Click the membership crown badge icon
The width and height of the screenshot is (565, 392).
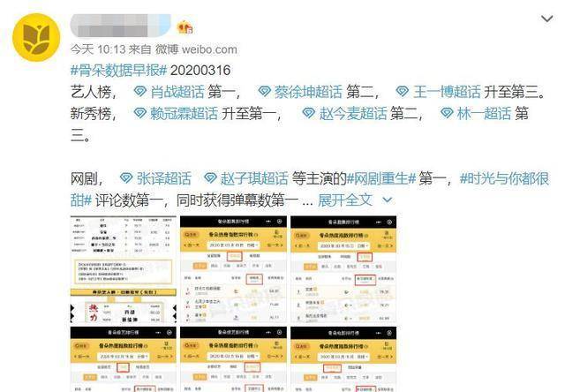pos(185,26)
